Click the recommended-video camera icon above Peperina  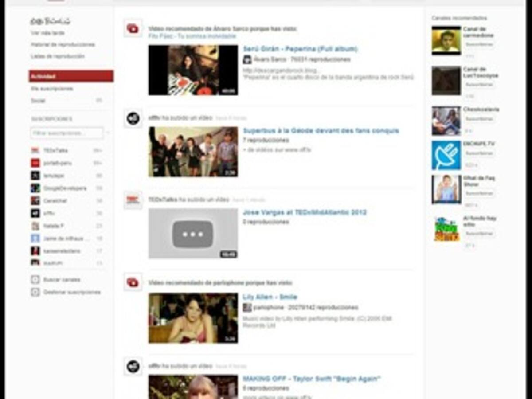click(x=132, y=28)
